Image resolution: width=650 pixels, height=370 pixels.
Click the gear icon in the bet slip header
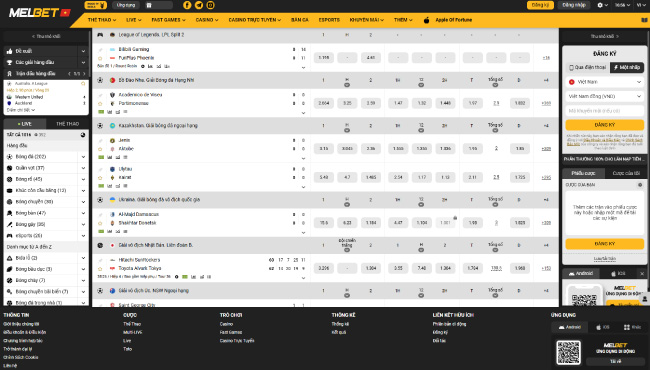point(640,185)
